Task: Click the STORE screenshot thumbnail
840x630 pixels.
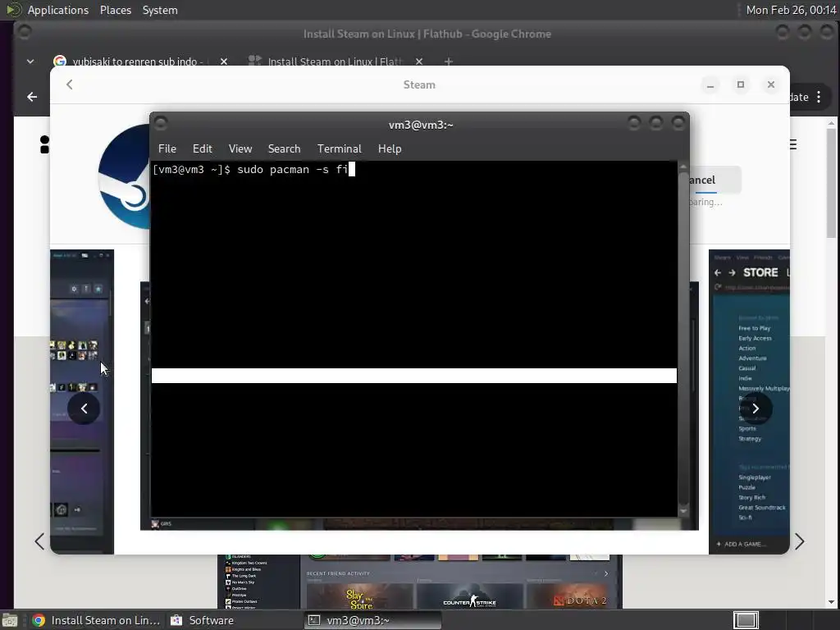Action: [x=749, y=402]
